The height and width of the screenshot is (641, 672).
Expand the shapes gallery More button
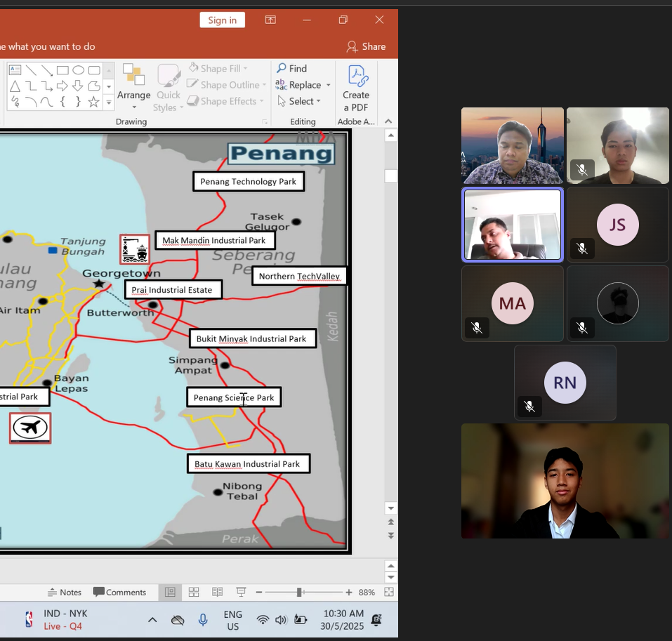109,103
